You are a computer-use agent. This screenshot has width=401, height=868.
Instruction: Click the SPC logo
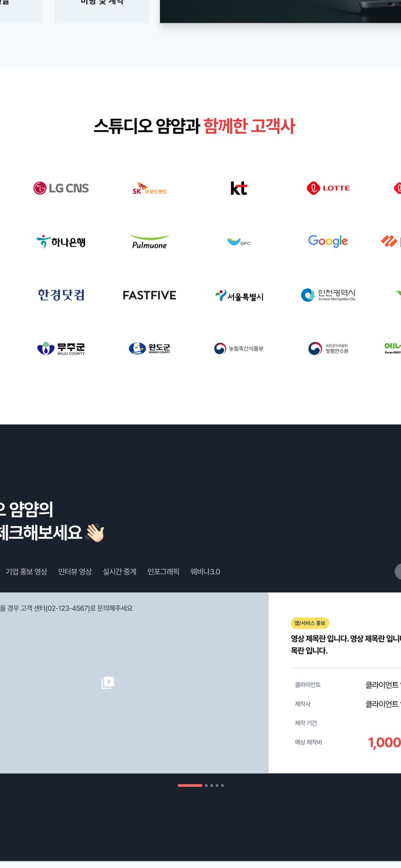(x=239, y=242)
